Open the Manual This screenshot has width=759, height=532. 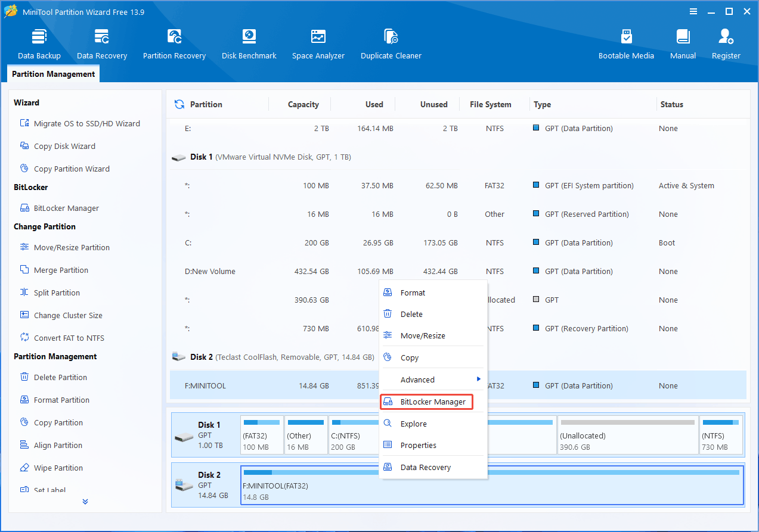click(683, 43)
